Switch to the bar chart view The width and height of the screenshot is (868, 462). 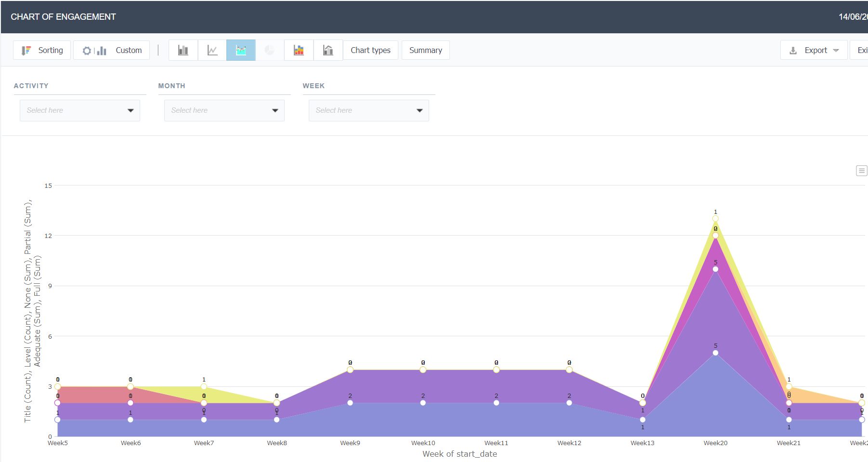pyautogui.click(x=183, y=50)
